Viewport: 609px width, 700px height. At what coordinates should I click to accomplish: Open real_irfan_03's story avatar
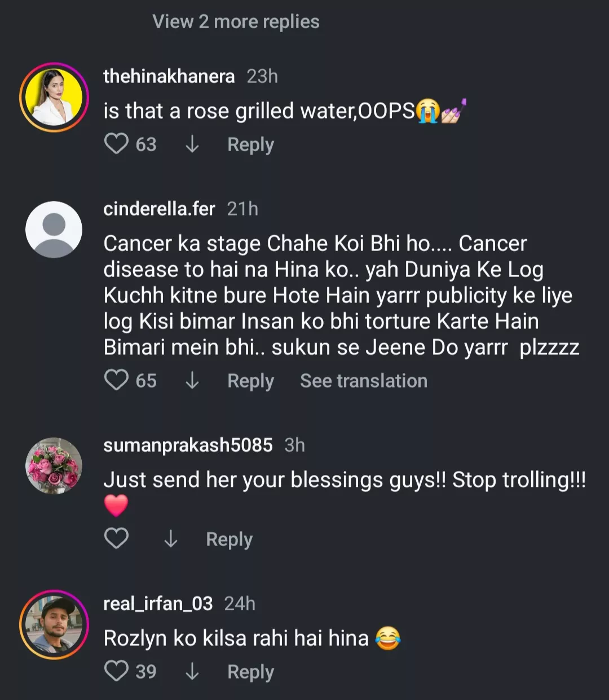(54, 624)
